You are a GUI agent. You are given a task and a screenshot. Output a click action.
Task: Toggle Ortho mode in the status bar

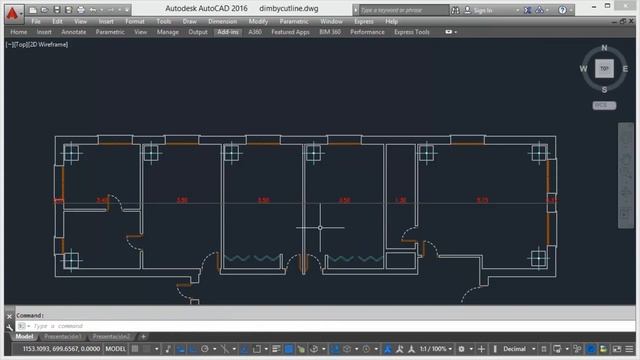tap(192, 349)
